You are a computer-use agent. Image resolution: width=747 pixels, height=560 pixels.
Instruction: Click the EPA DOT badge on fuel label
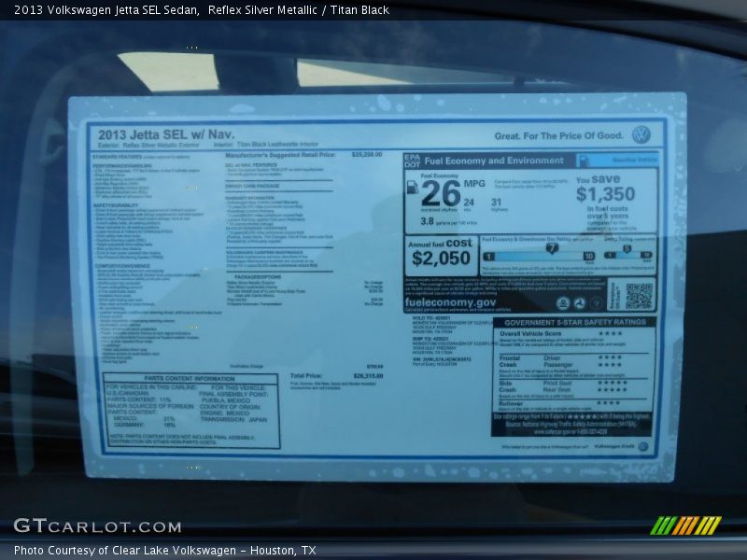click(x=412, y=161)
